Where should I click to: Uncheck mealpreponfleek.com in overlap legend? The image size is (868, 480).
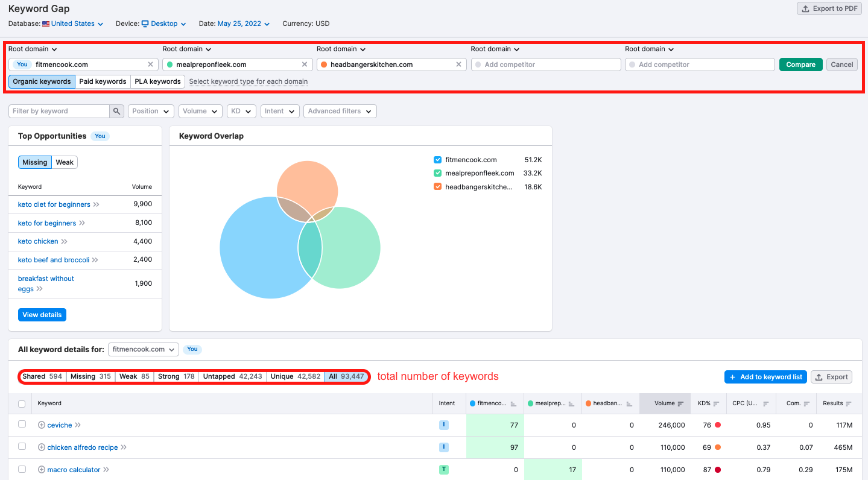pos(438,173)
